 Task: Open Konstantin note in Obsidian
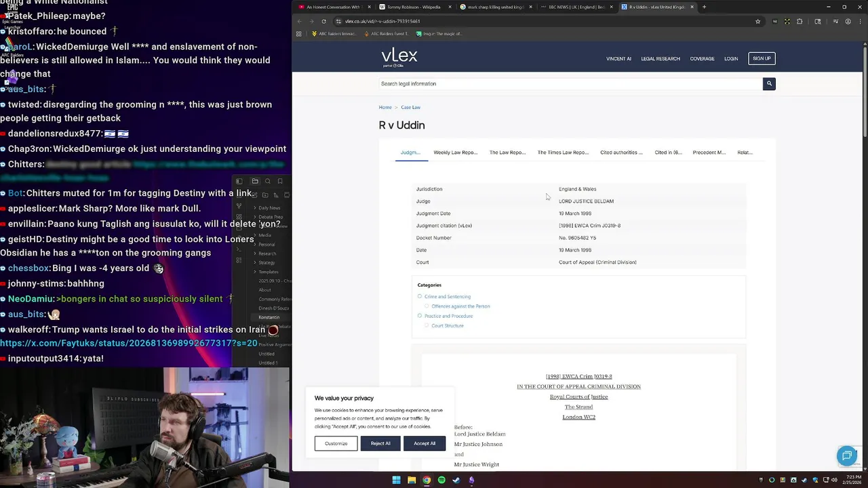tap(269, 317)
